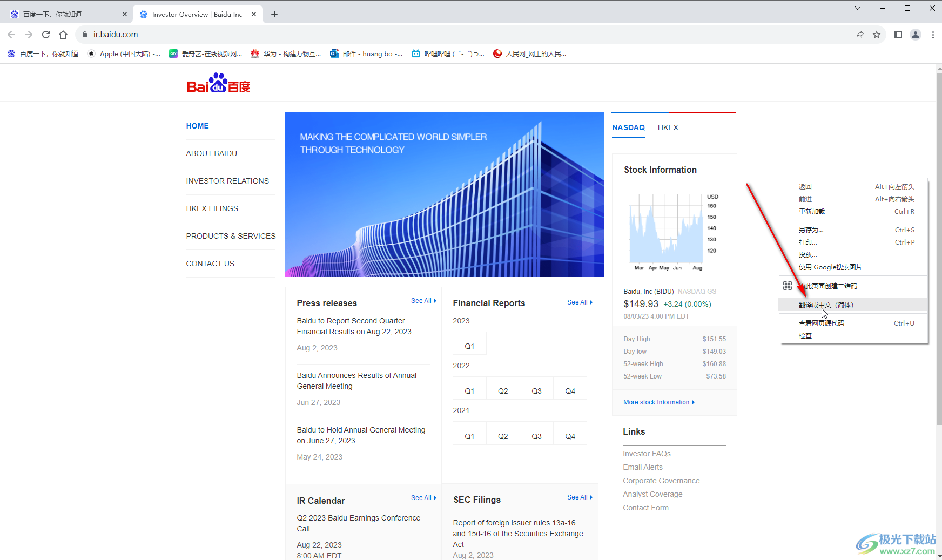Open the 2021 Q3 financial report
942x560 pixels.
(x=536, y=434)
